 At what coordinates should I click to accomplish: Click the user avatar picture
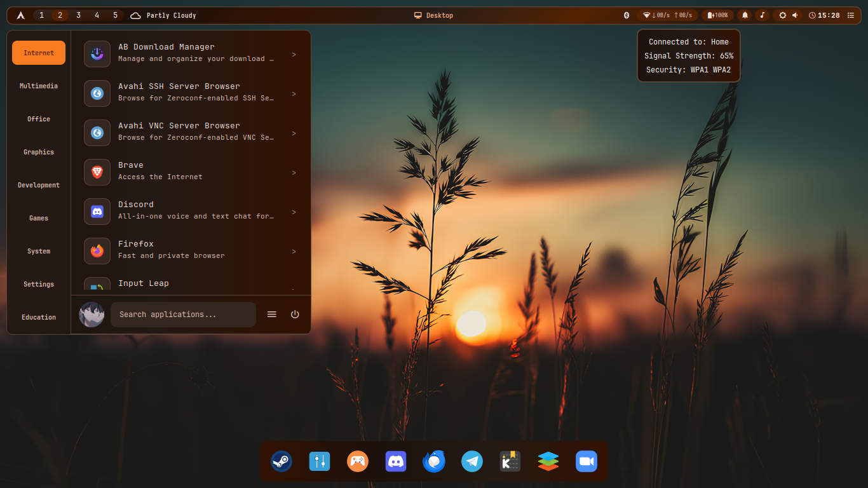click(x=92, y=315)
